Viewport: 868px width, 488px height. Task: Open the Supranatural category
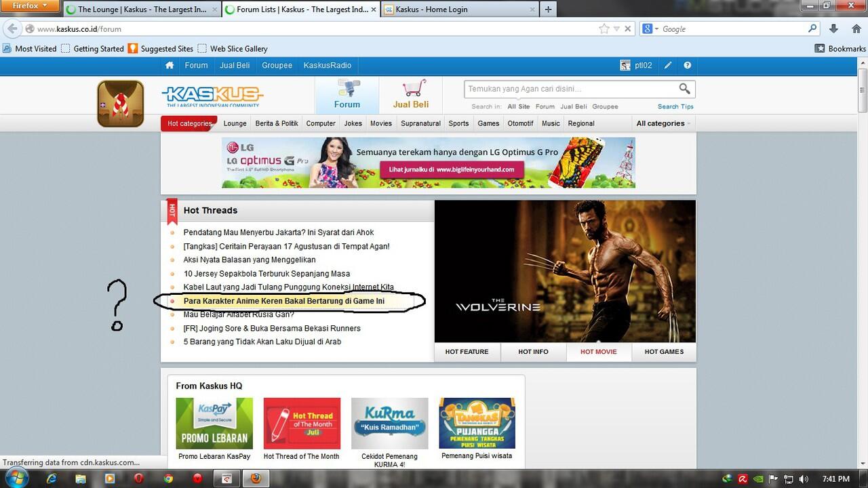click(420, 123)
